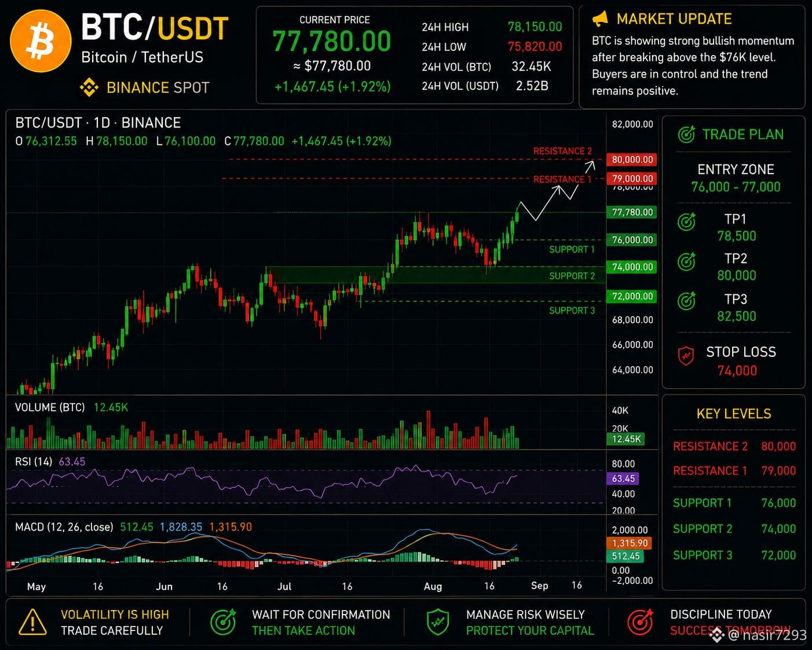Click RESISTANCE 1 in the Key Levels panel
This screenshot has height=650, width=812.
pos(710,470)
